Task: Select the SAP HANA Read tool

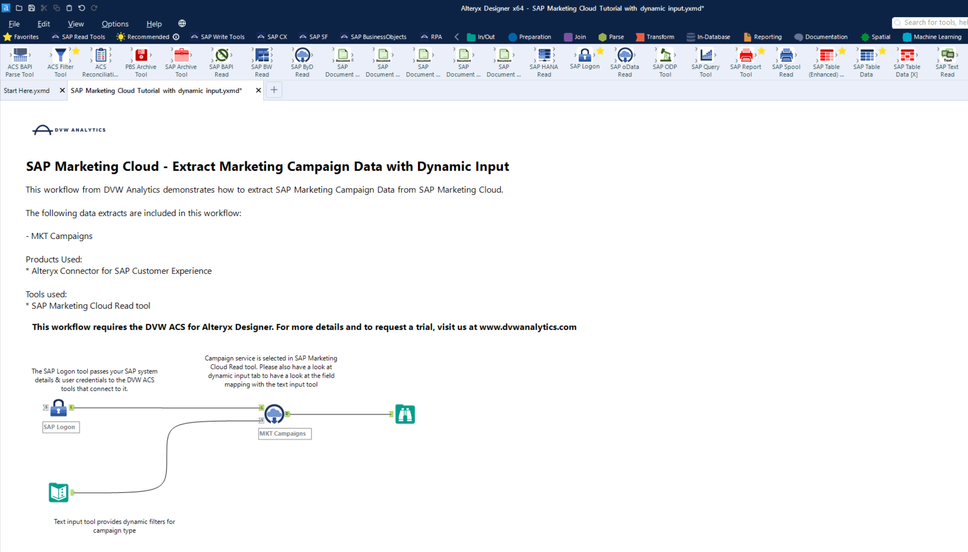Action: point(544,62)
